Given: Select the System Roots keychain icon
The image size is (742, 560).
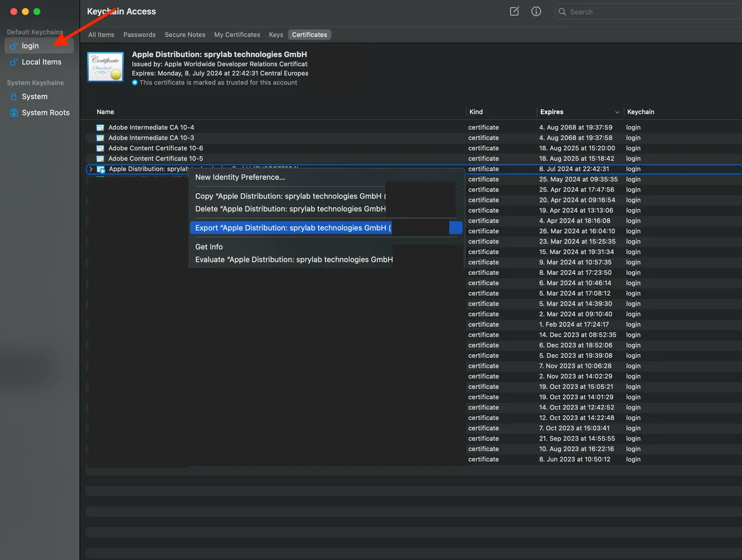Looking at the screenshot, I should [x=13, y=112].
